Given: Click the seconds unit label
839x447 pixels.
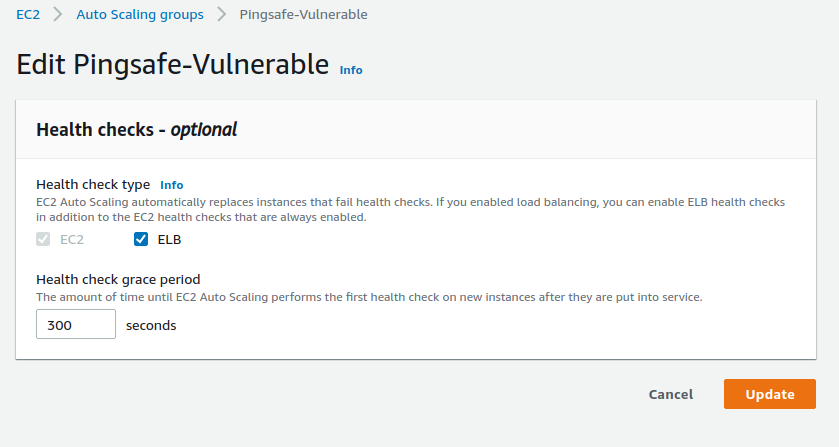Looking at the screenshot, I should click(151, 325).
